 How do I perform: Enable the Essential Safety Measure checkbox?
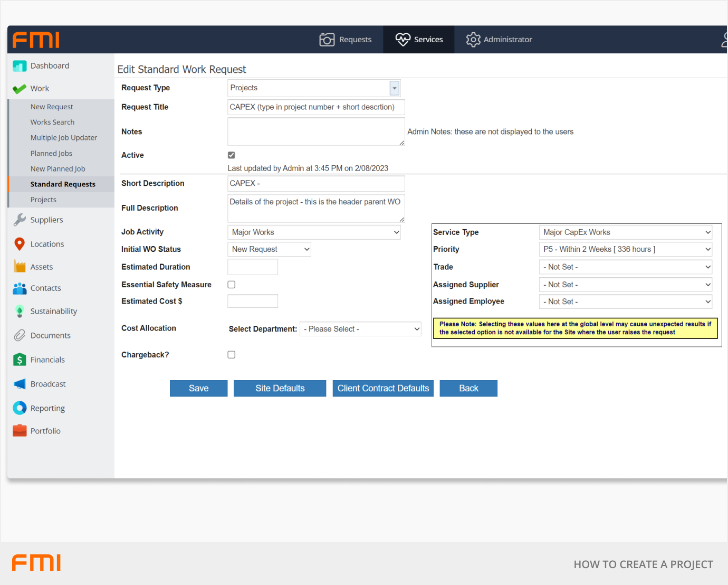(x=232, y=285)
